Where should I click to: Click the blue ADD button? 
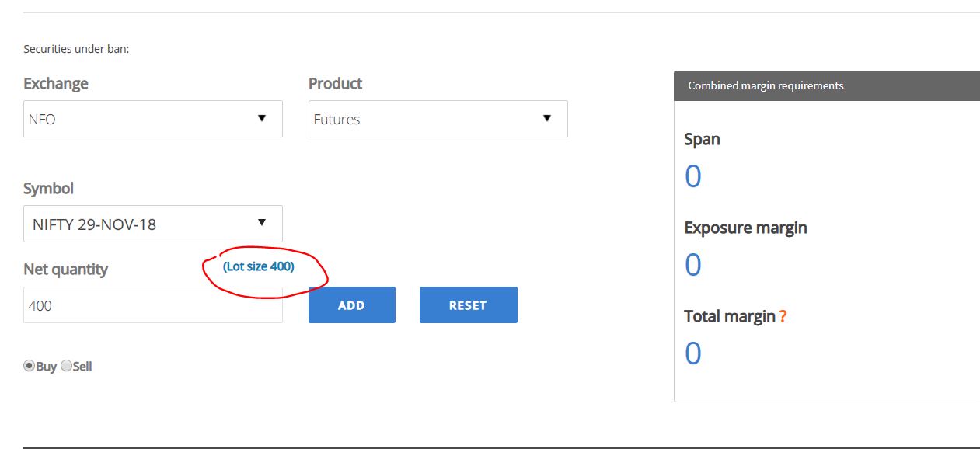point(352,305)
